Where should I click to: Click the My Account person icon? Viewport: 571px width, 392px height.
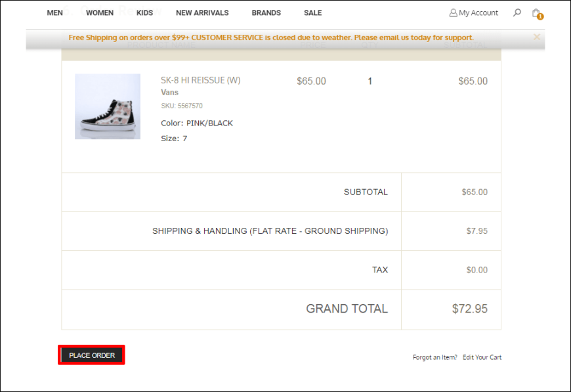[x=453, y=12]
